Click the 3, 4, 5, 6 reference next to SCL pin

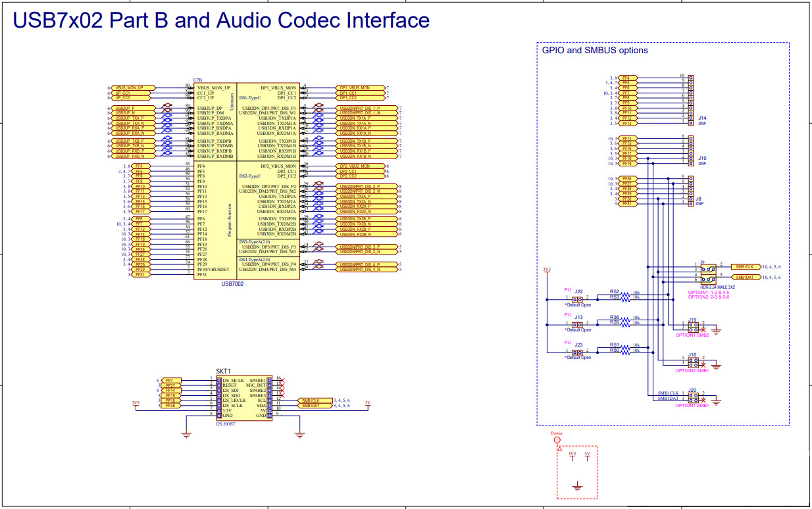(342, 400)
